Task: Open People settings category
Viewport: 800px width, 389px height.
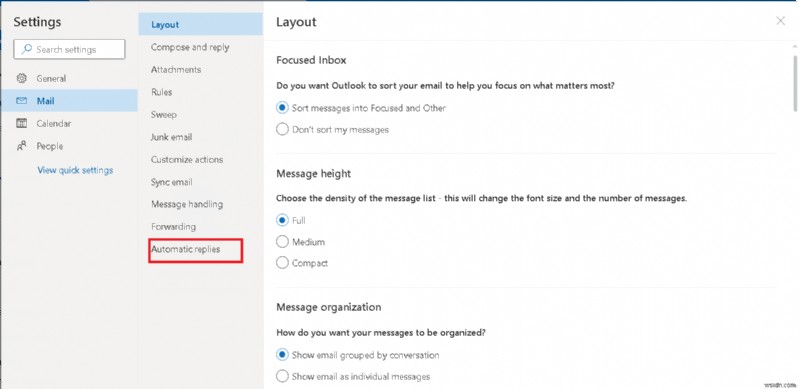Action: (x=69, y=146)
